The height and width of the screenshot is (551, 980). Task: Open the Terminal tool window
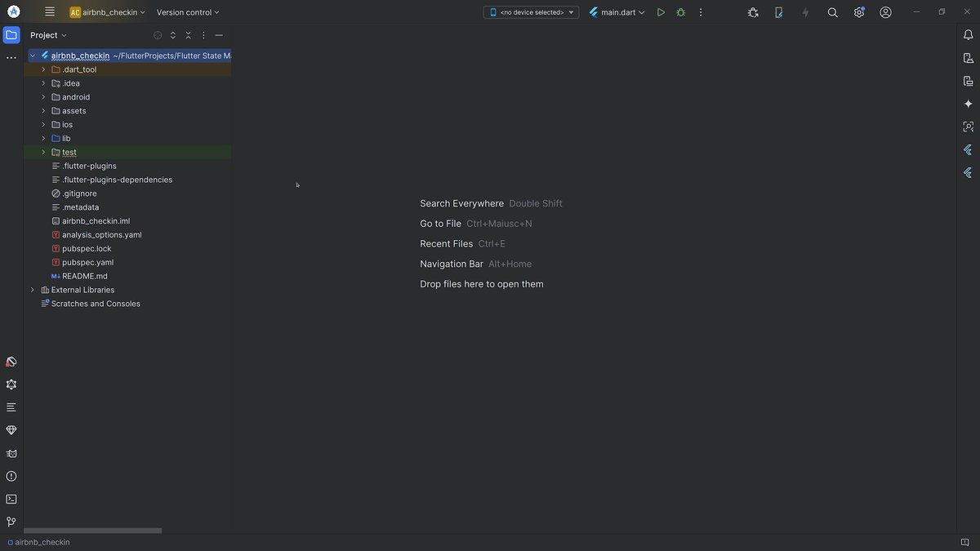tap(11, 499)
